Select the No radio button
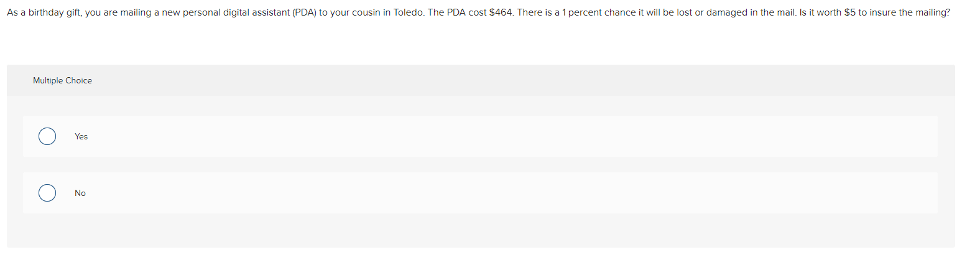 [47, 193]
